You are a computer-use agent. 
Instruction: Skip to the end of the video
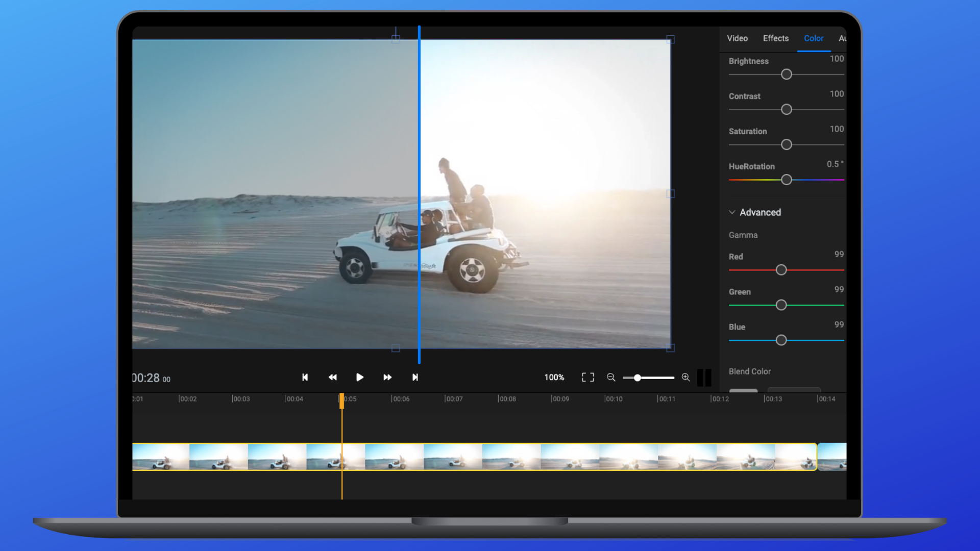(x=415, y=378)
